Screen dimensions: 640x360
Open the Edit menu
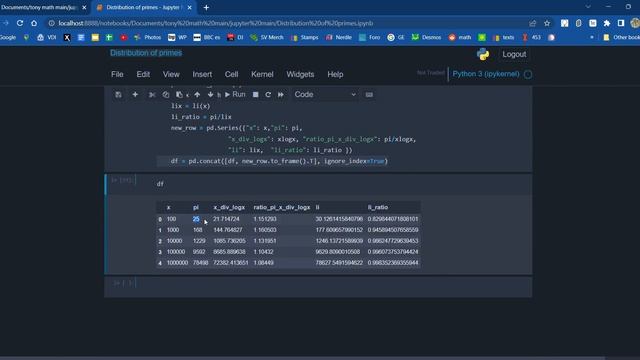143,74
